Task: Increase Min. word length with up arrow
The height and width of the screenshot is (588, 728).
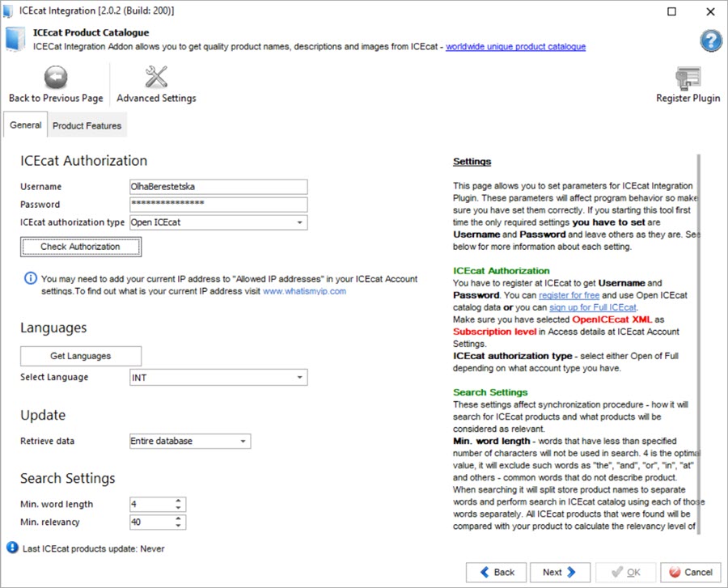Action: [178, 501]
